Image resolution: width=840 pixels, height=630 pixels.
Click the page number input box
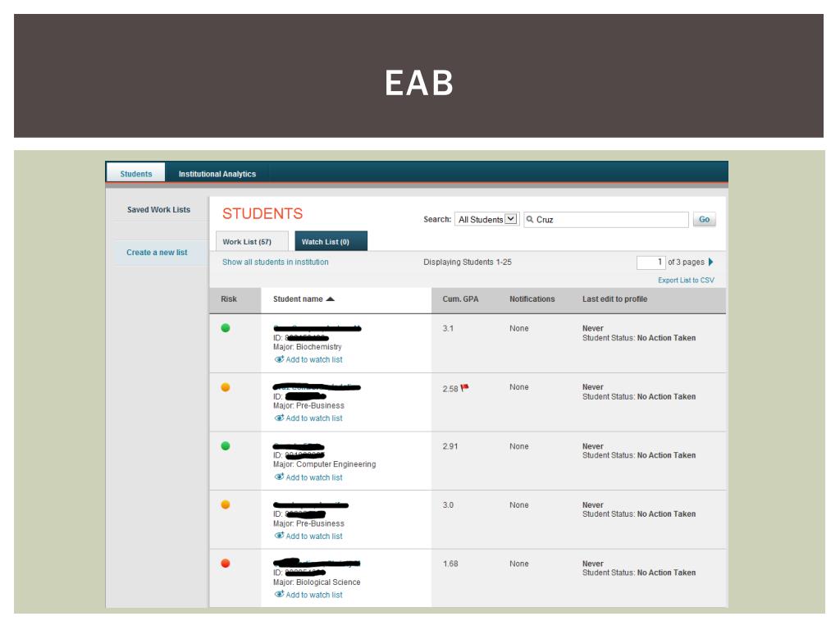[651, 262]
